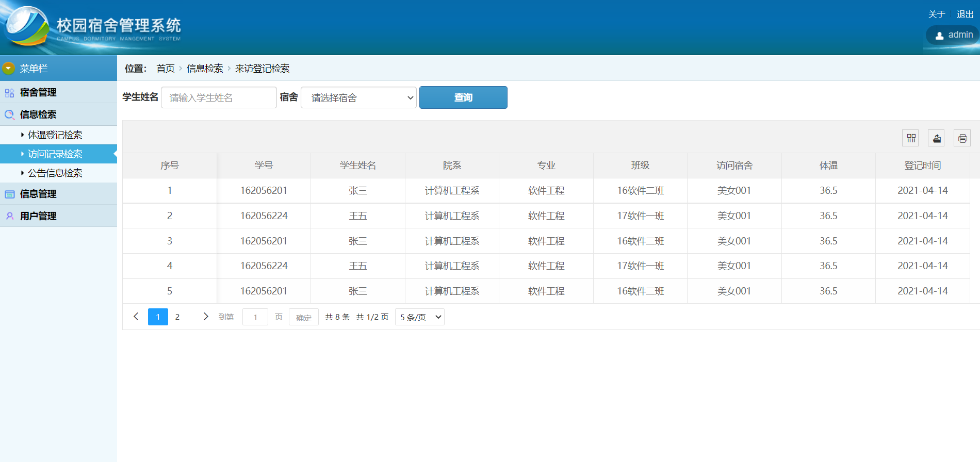Click the 登记时间 column header
The height and width of the screenshot is (462, 980).
(923, 166)
